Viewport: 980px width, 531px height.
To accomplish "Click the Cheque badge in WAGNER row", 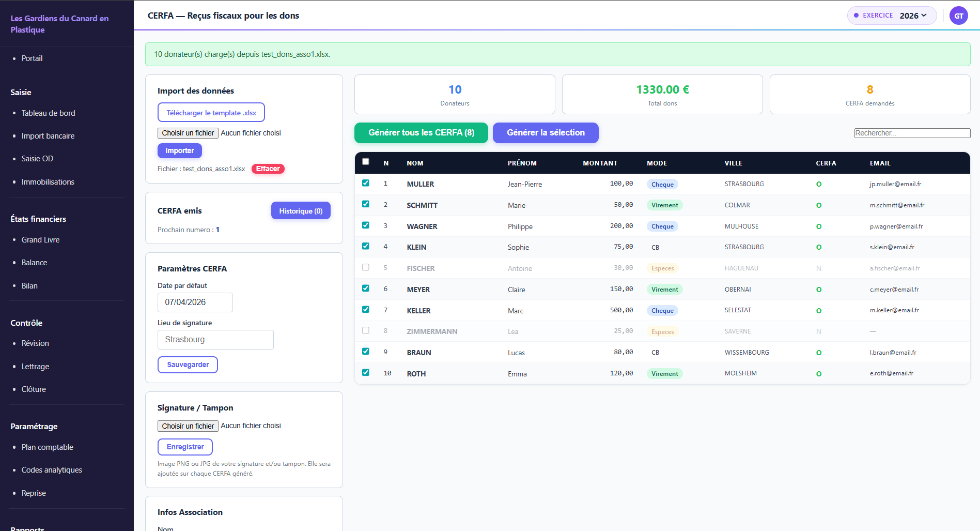I will click(662, 226).
